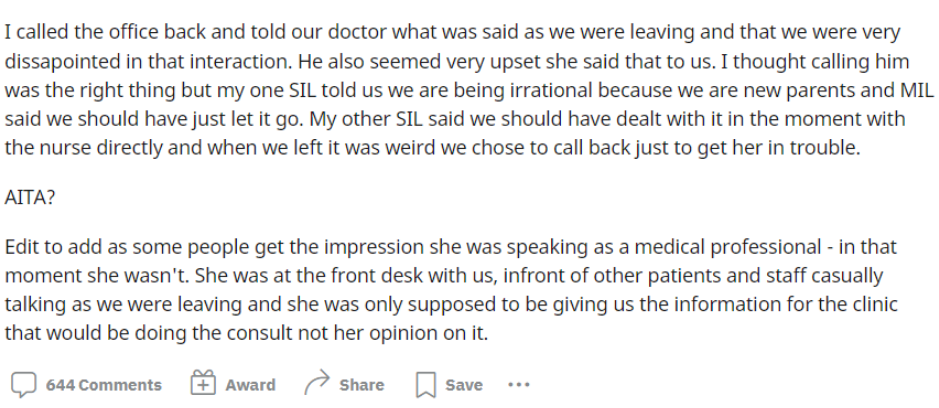Select the 'Share' label

click(362, 385)
